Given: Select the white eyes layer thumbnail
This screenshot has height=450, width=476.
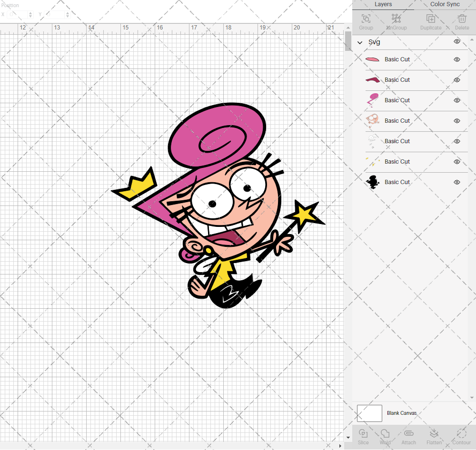Looking at the screenshot, I should [373, 141].
